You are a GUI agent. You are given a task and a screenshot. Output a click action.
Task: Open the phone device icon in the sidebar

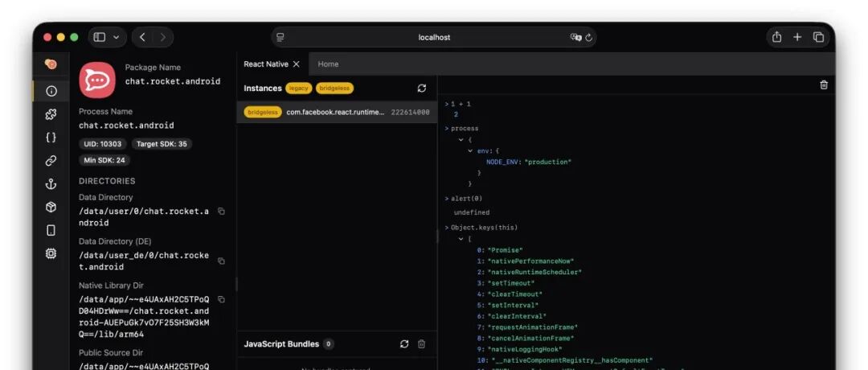[51, 230]
